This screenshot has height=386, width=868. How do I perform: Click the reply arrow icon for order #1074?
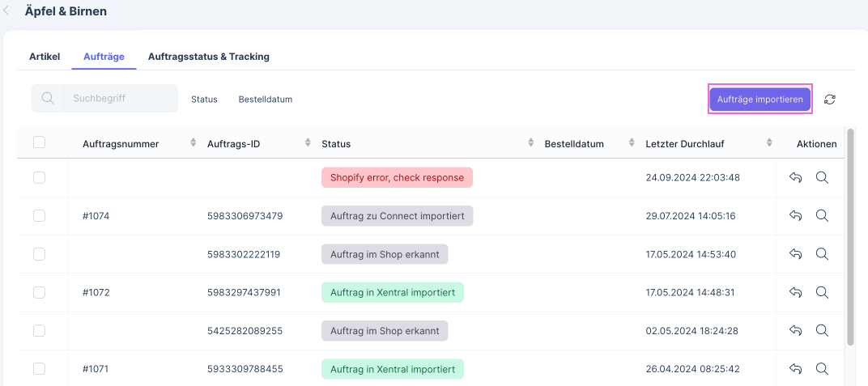pos(796,215)
